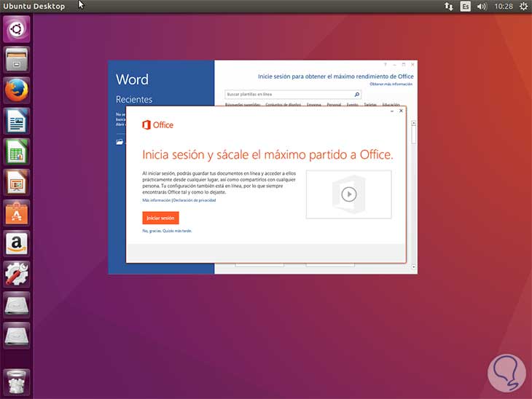Image resolution: width=532 pixels, height=399 pixels.
Task: Click the Word title in the blue sidebar
Action: 132,79
